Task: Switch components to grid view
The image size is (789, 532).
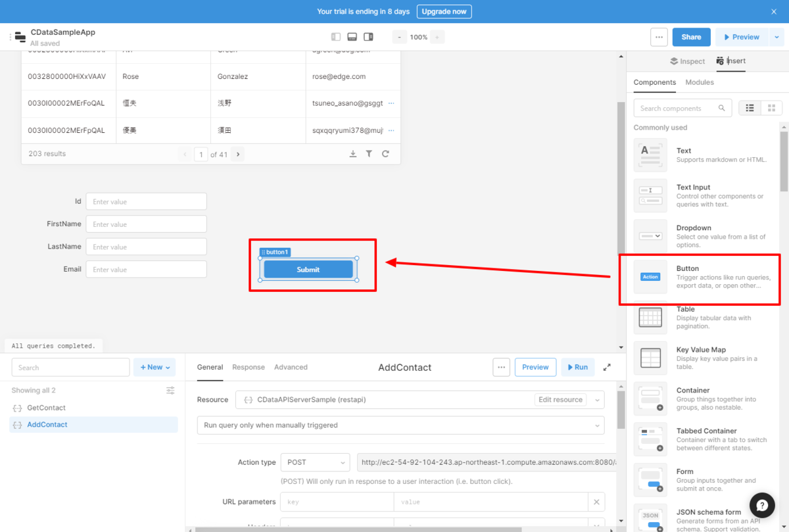Action: click(x=771, y=108)
